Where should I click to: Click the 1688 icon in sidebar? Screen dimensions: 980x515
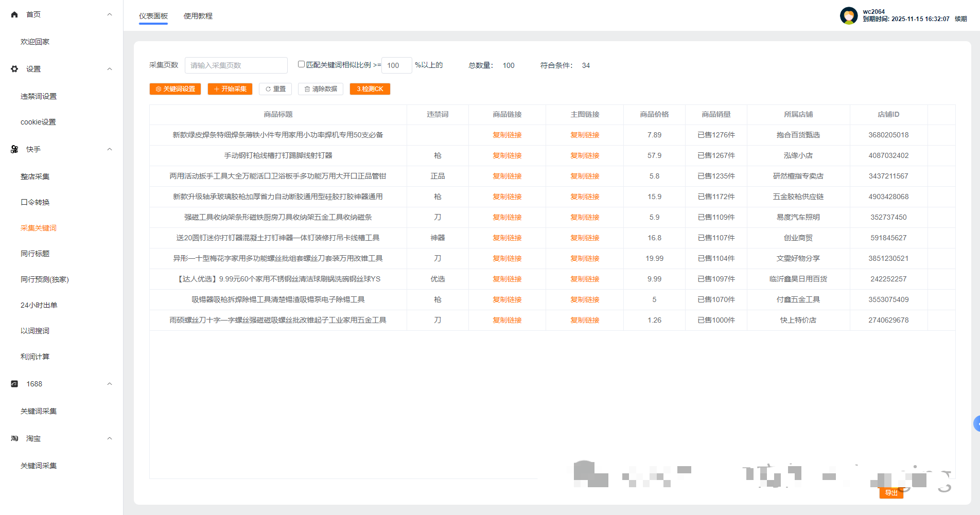click(14, 384)
